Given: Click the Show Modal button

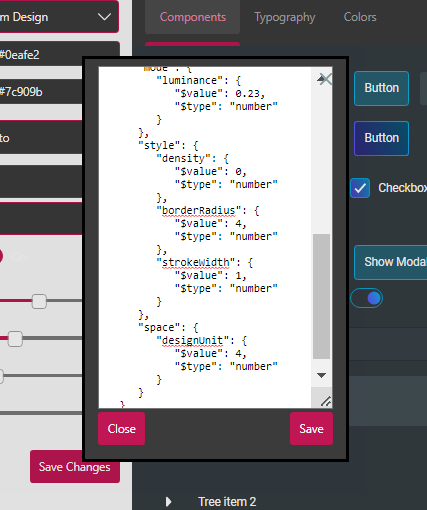Looking at the screenshot, I should 391,262.
